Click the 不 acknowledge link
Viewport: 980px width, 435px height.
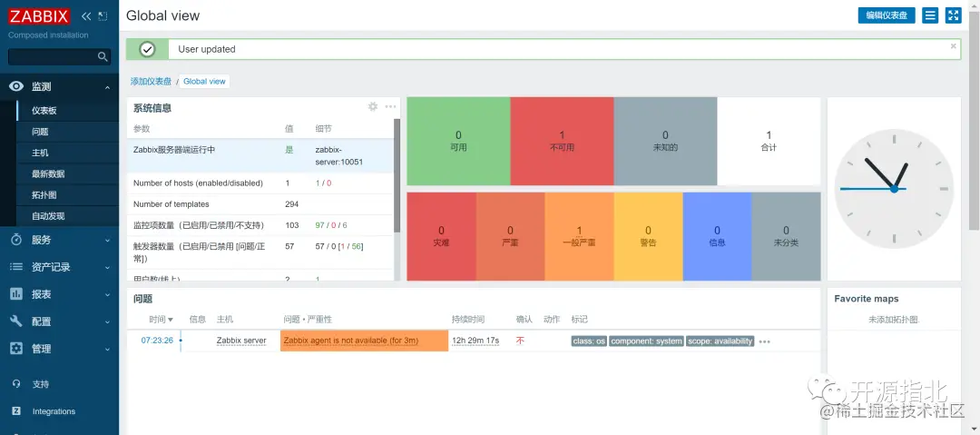520,341
